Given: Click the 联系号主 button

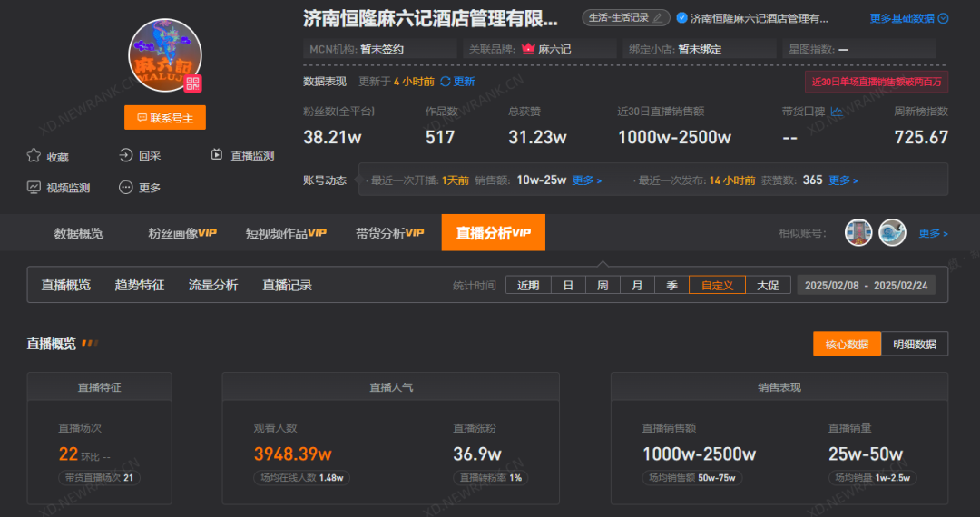Looking at the screenshot, I should click(x=165, y=117).
